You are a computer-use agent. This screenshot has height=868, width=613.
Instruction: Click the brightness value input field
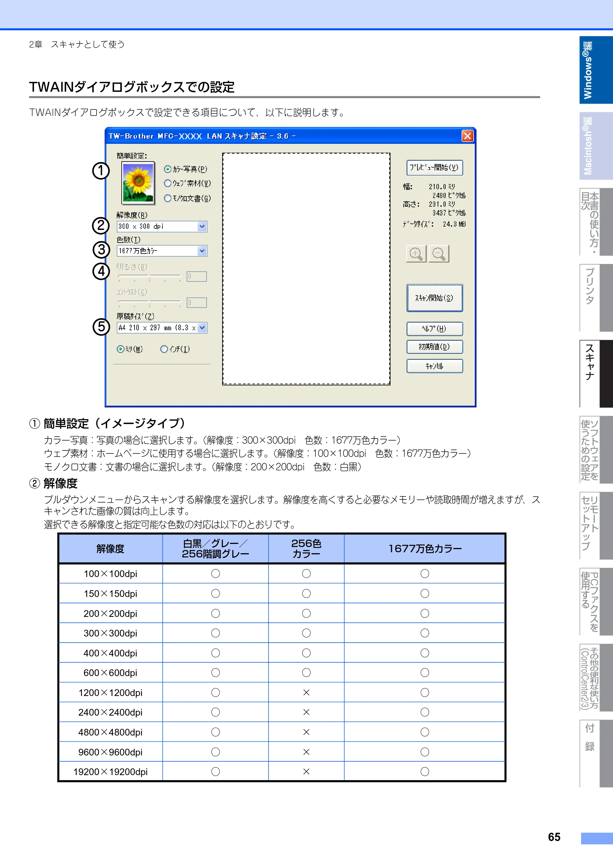coord(196,277)
